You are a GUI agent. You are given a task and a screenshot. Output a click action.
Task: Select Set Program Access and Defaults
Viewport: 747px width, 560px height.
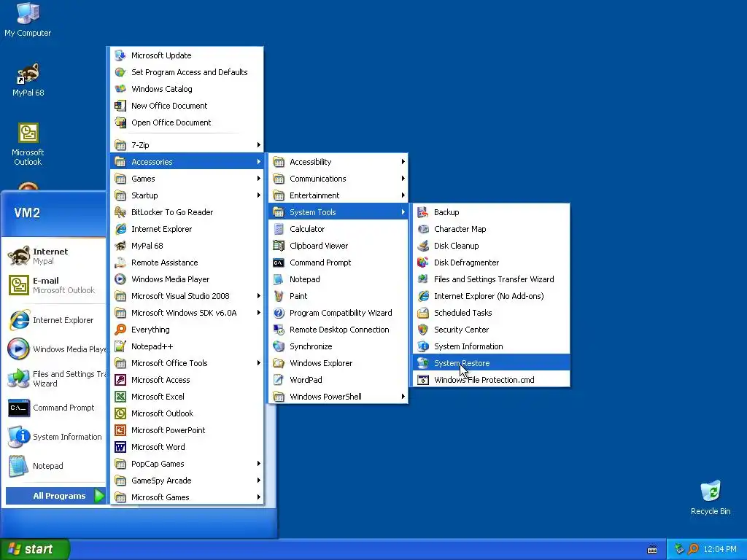pos(187,72)
